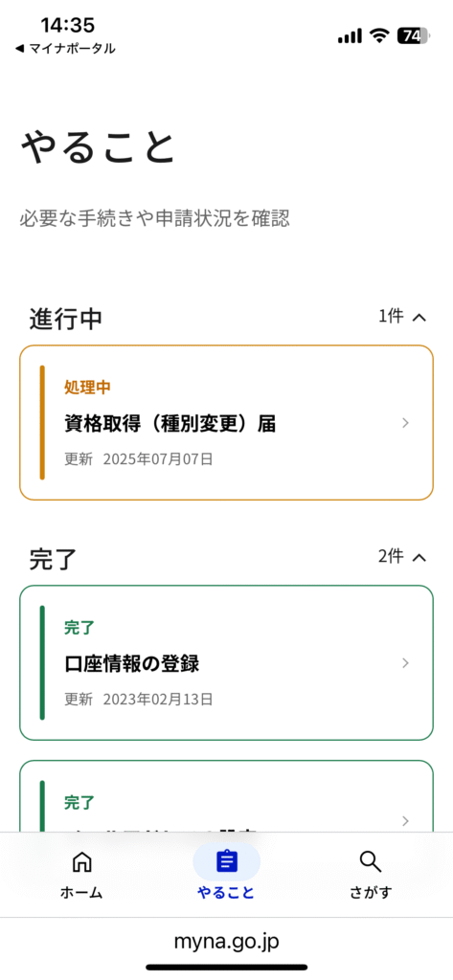The height and width of the screenshot is (980, 453).
Task: Tap the 処理中 status label
Action: click(x=87, y=388)
